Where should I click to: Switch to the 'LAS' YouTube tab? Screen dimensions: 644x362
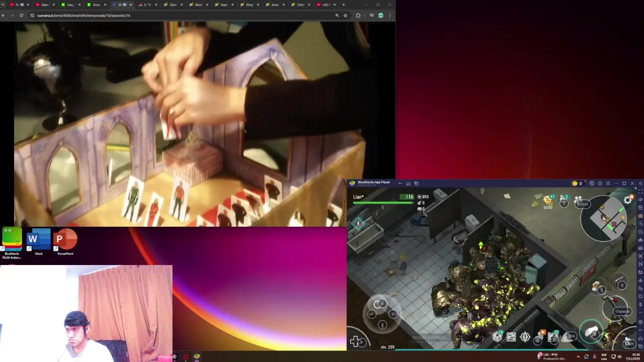coord(326,5)
